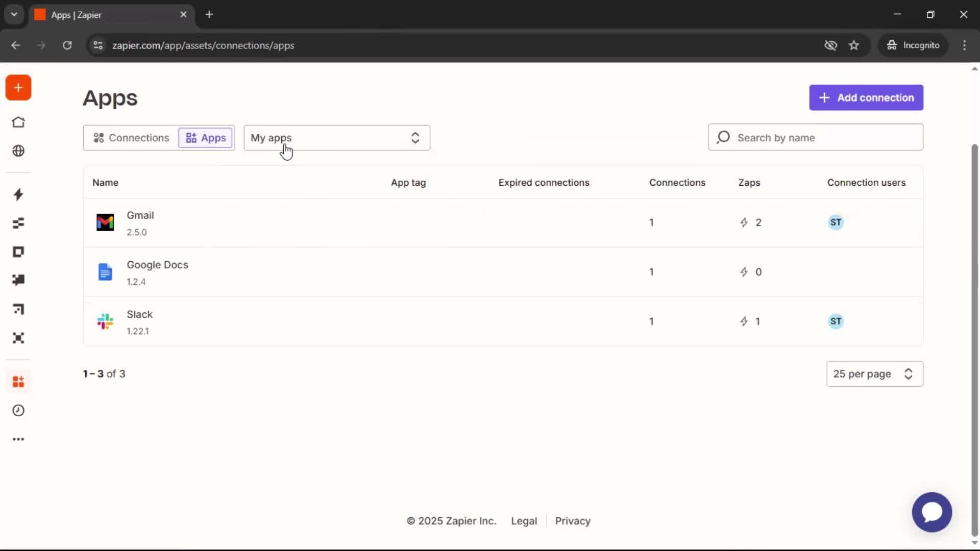Viewport: 980px width, 551px height.
Task: Close the Apps | Zapier tab
Action: [183, 15]
